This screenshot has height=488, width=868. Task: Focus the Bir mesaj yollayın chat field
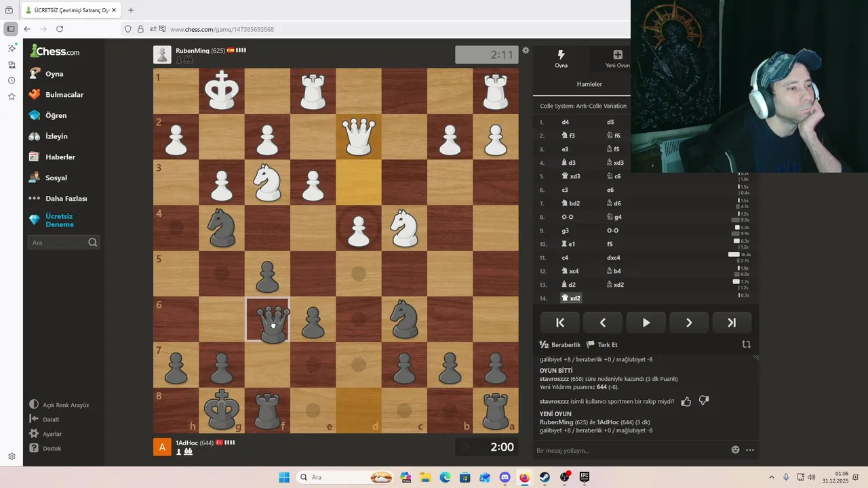631,450
